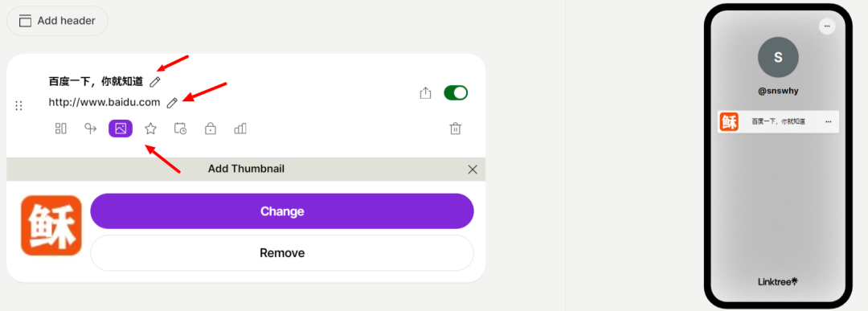Open the redirect link icon

click(x=90, y=129)
